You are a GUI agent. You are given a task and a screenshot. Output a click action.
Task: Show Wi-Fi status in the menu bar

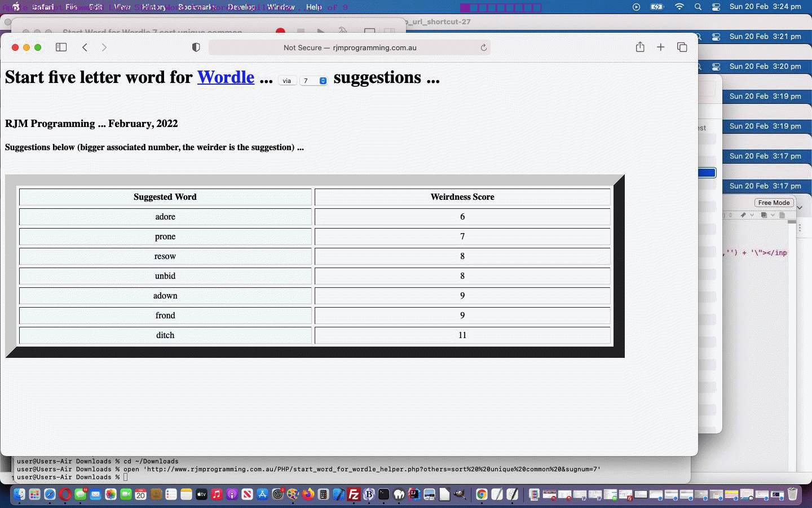pos(679,7)
